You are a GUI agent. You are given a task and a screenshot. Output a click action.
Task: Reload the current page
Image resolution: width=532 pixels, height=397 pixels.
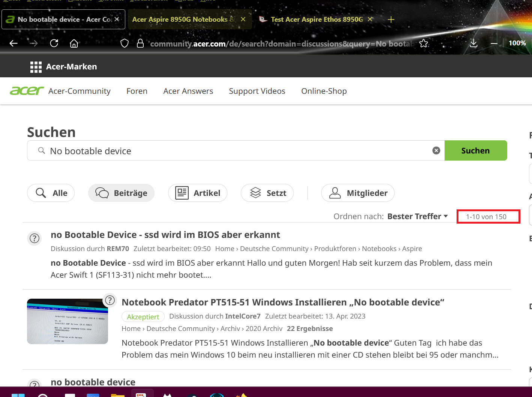click(54, 43)
